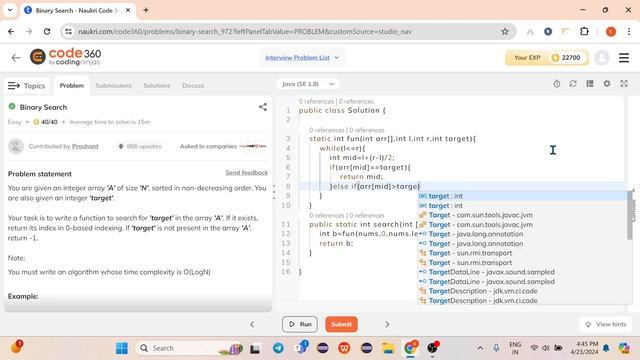Click the site back arrow beside the Code360 logo

(x=16, y=58)
